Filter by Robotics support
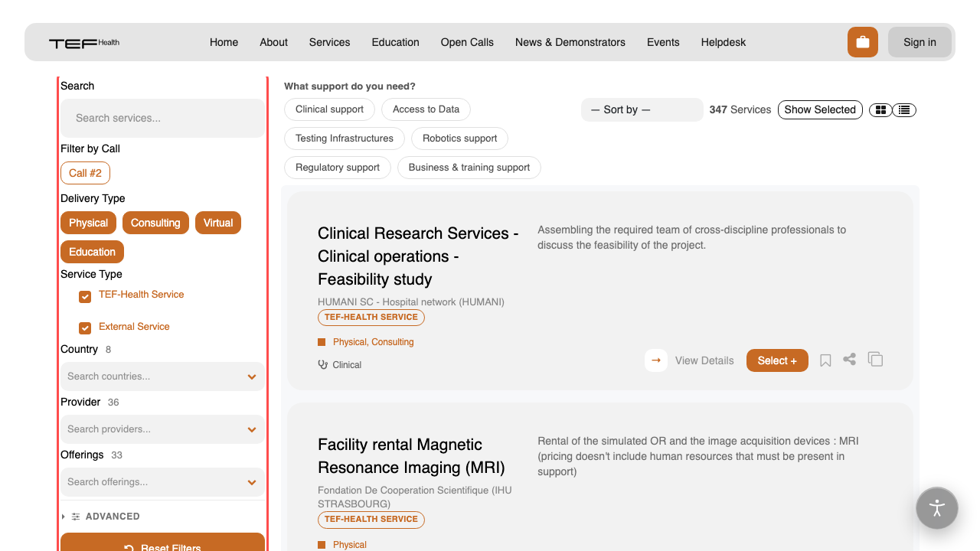The height and width of the screenshot is (551, 980). (459, 139)
